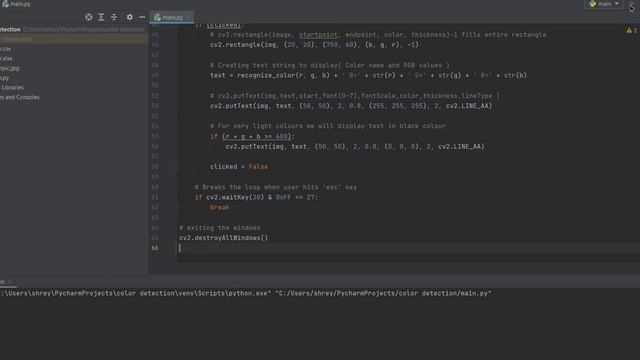Click the main.py path in console output
This screenshot has width=640, height=360.
coord(383,293)
